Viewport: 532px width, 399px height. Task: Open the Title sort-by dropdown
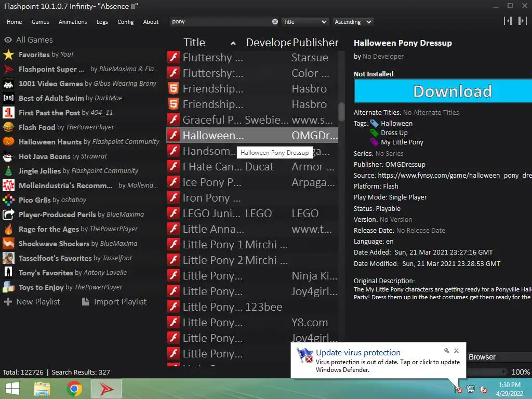point(304,22)
